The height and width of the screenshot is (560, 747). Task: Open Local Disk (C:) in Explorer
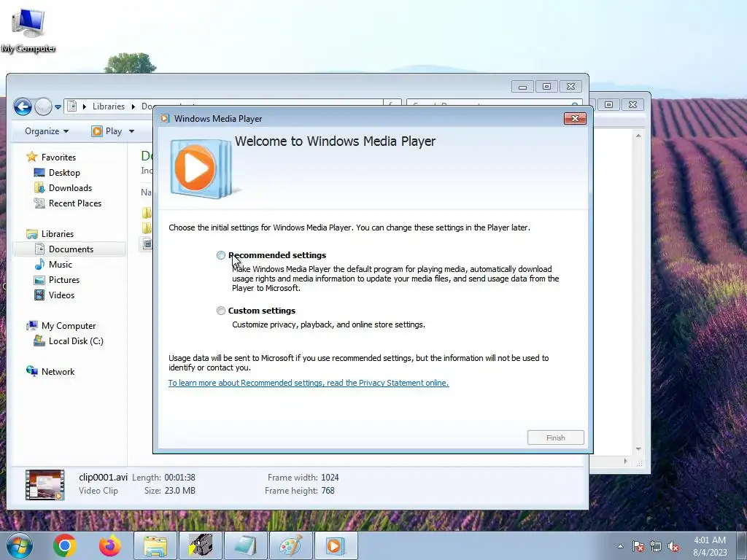(76, 341)
